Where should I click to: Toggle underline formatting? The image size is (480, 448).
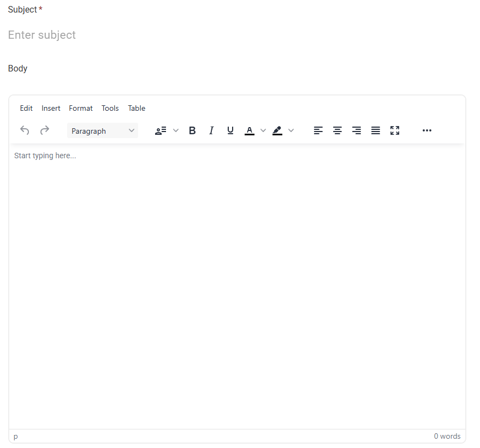click(x=230, y=130)
